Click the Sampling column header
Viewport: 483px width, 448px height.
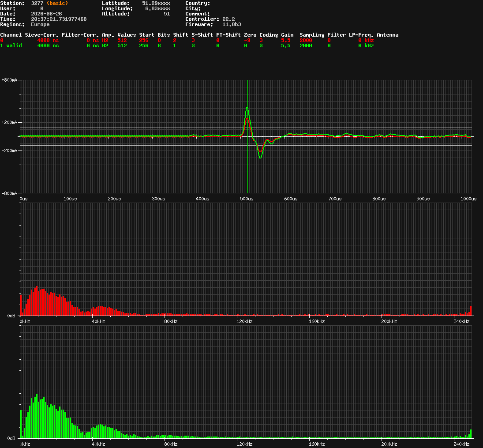pyautogui.click(x=312, y=35)
